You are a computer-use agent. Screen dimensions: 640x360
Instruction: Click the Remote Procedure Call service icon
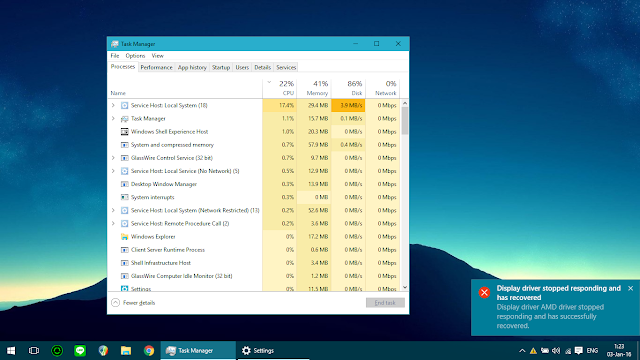click(124, 224)
